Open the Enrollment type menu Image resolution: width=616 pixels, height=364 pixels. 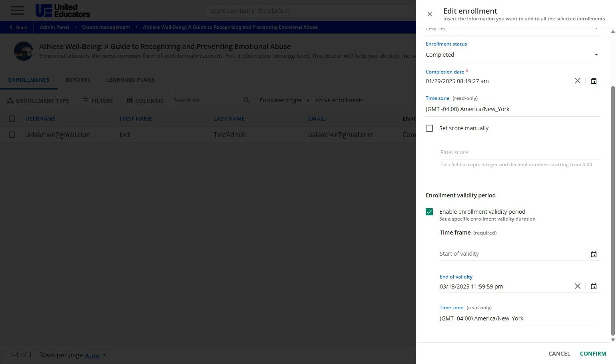point(38,101)
